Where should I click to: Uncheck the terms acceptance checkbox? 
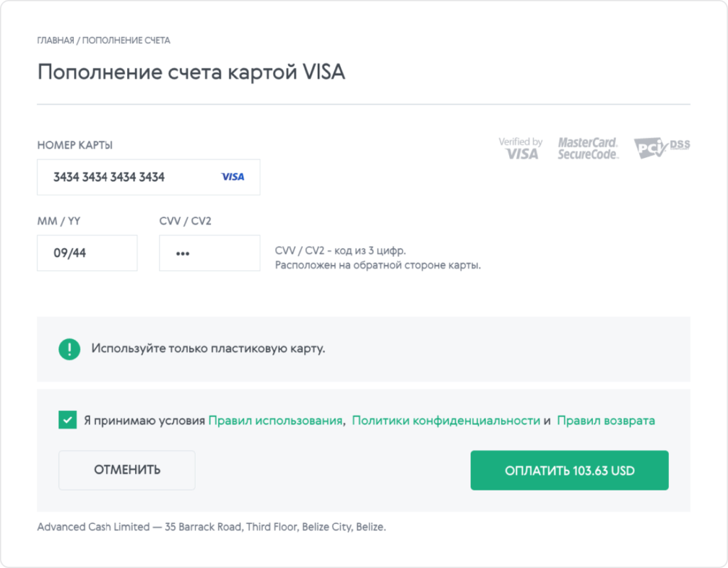pos(68,420)
